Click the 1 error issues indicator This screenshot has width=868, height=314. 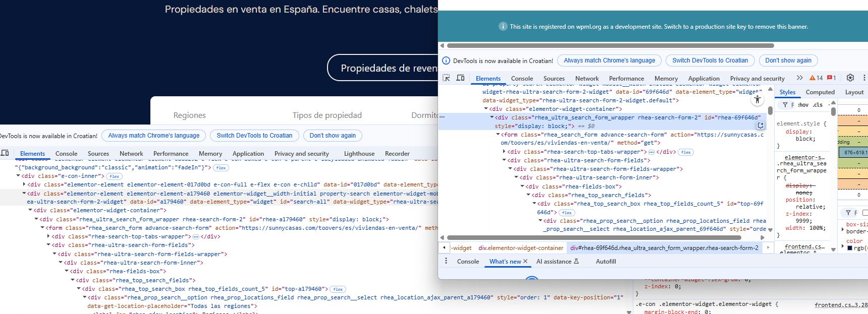[832, 78]
